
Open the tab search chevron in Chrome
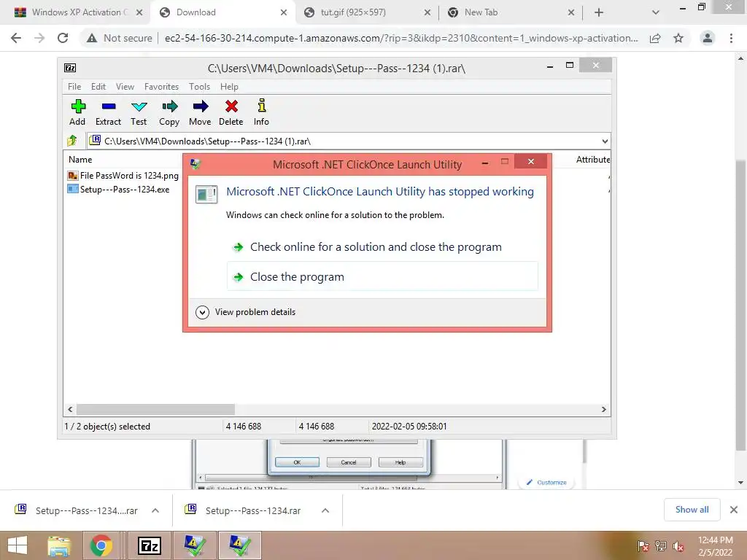(x=656, y=12)
